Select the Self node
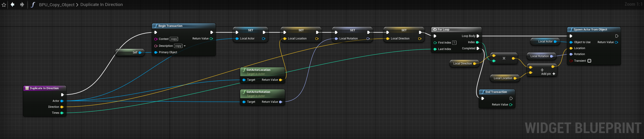The height and width of the screenshot is (139, 644). pos(130,52)
